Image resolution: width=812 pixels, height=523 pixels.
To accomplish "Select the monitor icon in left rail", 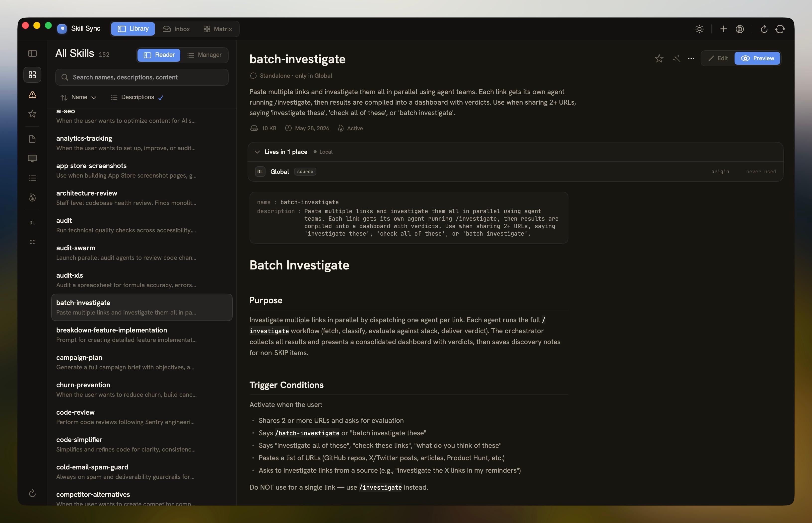I will tap(32, 159).
